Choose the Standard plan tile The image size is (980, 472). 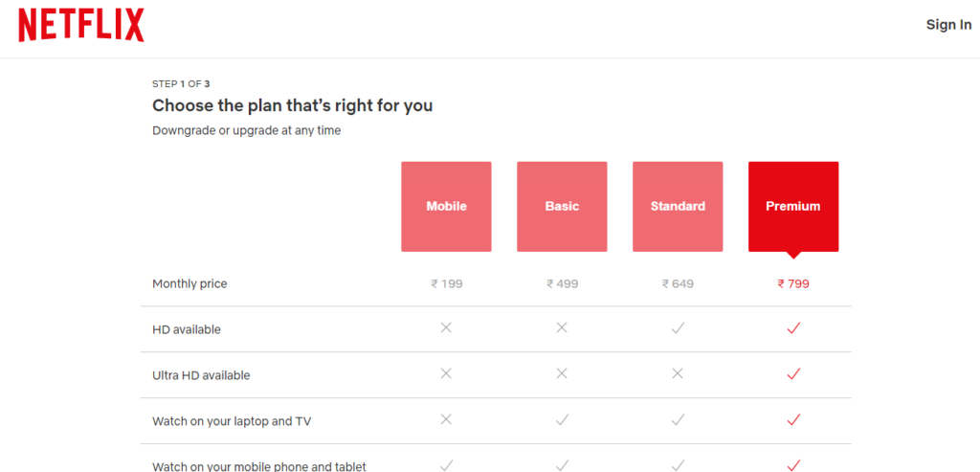[x=678, y=207]
